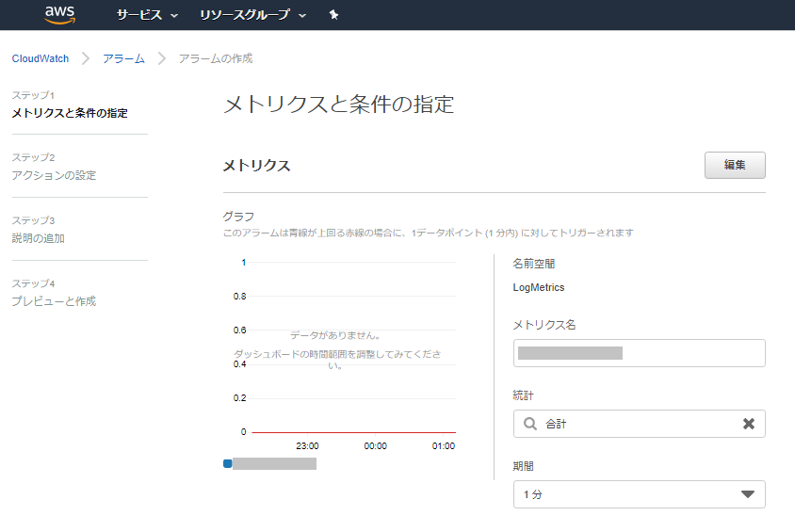Select ステップ4 プレビューと作成 in sidebar

pyautogui.click(x=54, y=292)
